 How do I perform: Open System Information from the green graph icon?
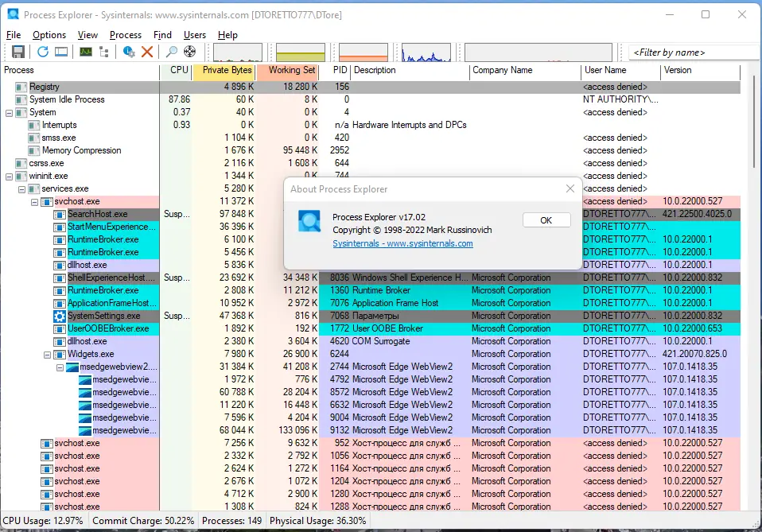pos(86,52)
